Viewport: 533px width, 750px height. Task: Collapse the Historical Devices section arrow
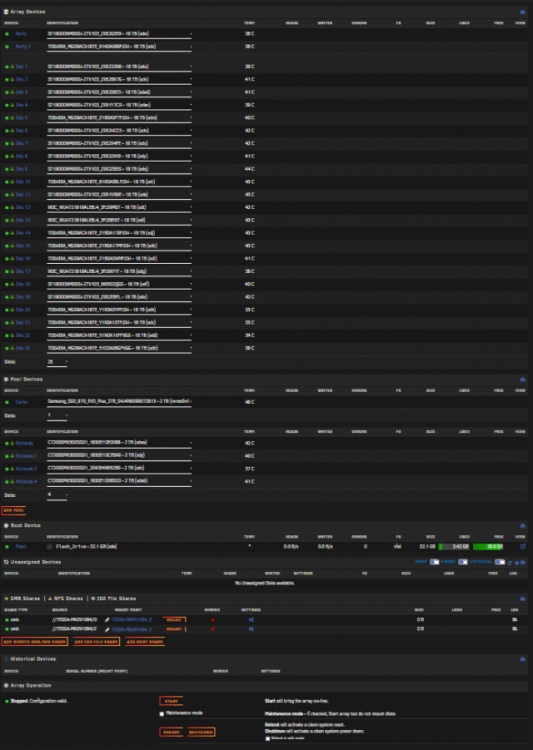click(522, 659)
